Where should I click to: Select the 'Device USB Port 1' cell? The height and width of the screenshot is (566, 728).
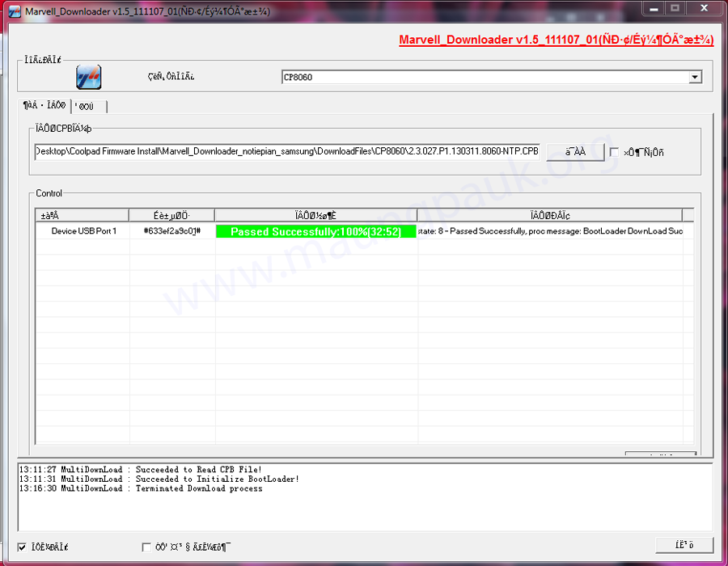pos(83,231)
